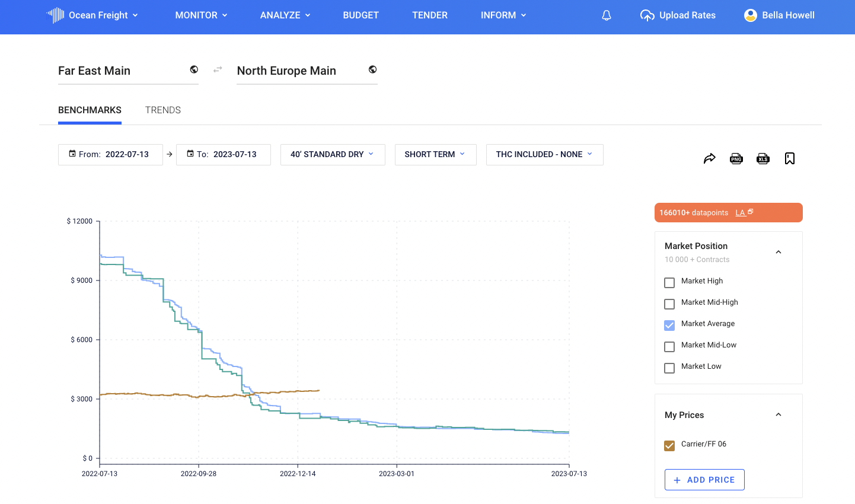Open the THC Included - None dropdown
The width and height of the screenshot is (855, 504).
[544, 155]
